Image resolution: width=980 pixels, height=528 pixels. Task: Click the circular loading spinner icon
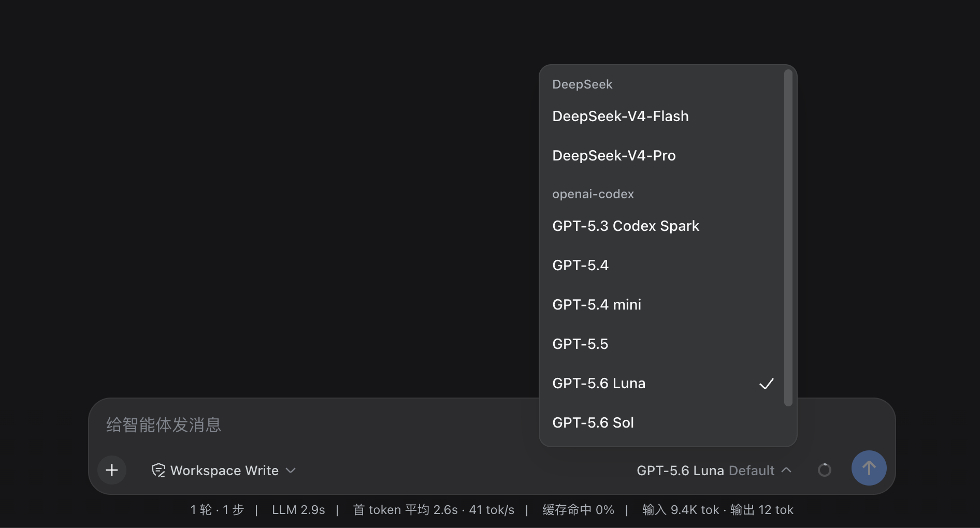point(825,470)
